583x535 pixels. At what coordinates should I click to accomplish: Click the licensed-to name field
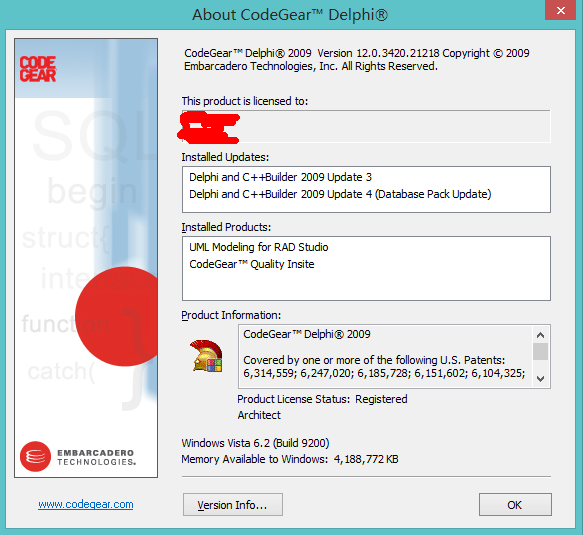pos(366,126)
